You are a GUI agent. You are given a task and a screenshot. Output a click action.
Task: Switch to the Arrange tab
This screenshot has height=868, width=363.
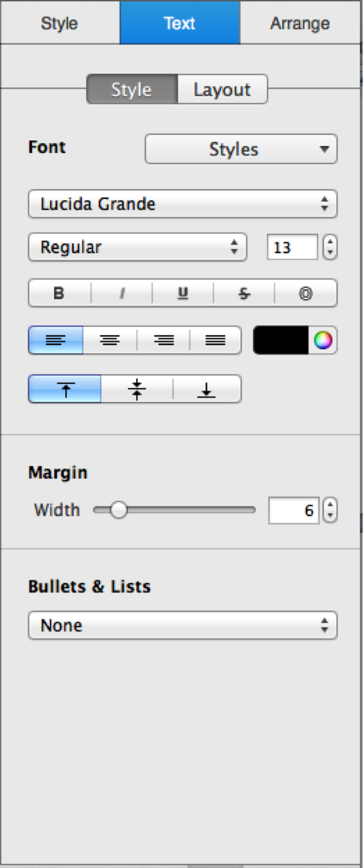(x=300, y=23)
